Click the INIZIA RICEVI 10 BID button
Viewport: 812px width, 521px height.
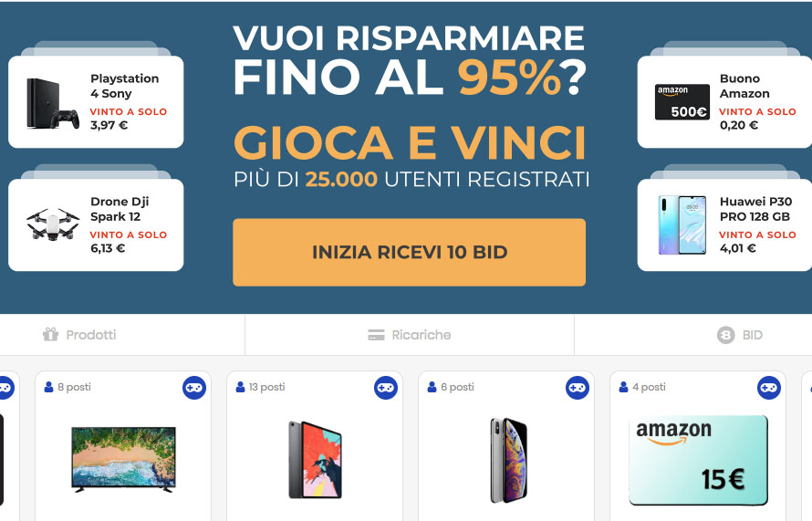[x=409, y=252]
